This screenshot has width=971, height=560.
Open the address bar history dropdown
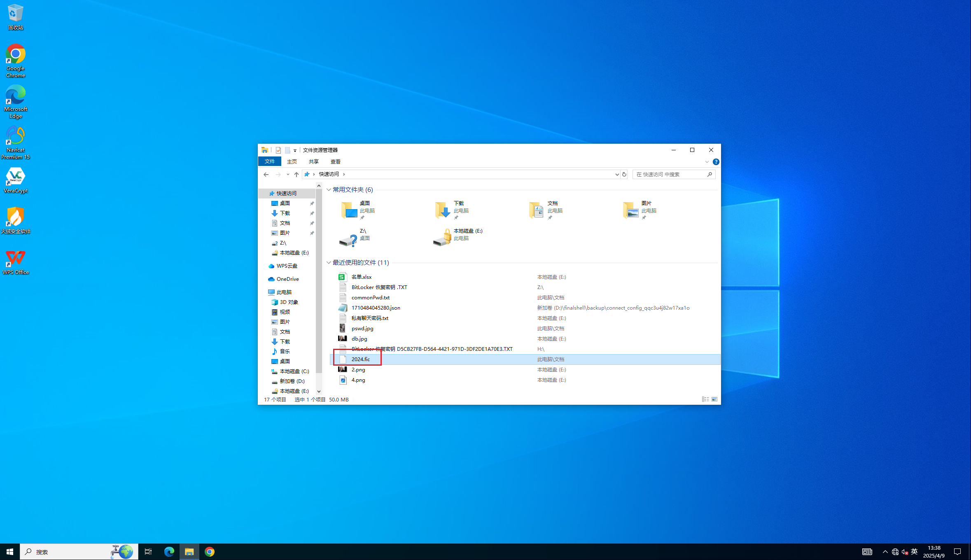coord(617,175)
